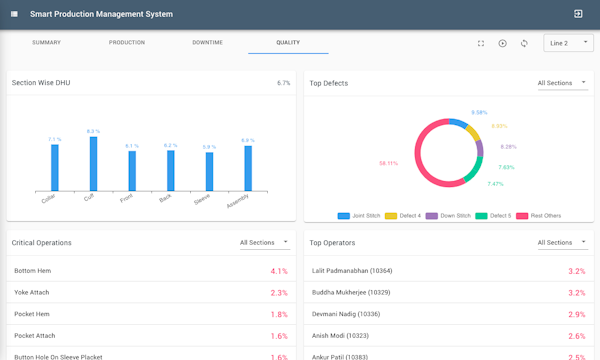Viewport: 600px width, 360px height.
Task: Open Top Defects All Sections dropdown
Action: click(562, 83)
